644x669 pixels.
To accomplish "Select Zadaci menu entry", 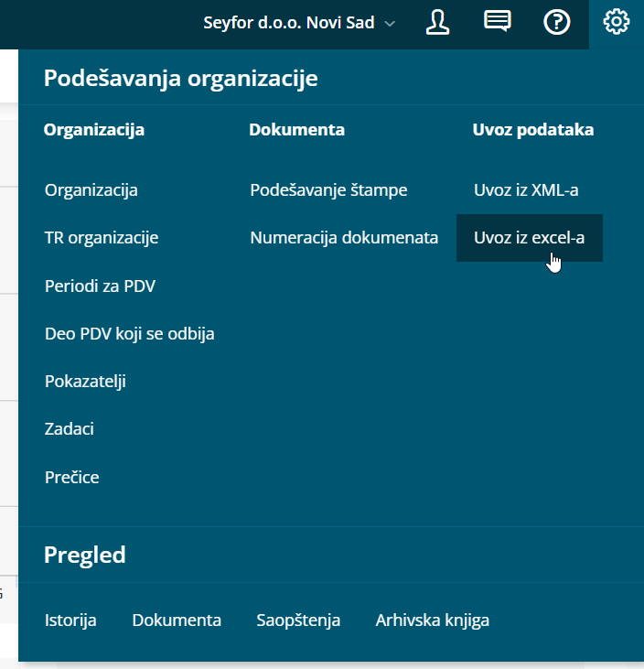I will tap(70, 429).
